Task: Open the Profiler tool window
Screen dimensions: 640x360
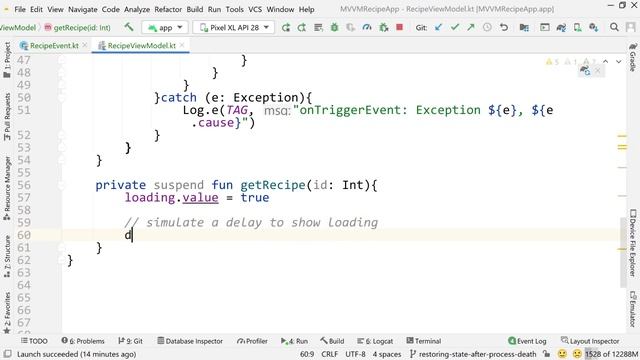Action: (x=252, y=341)
